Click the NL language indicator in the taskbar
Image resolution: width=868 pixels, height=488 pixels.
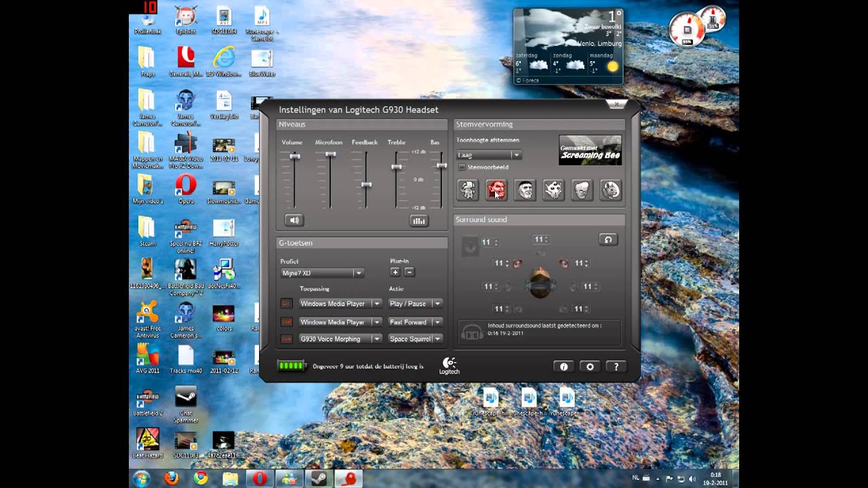[635, 477]
